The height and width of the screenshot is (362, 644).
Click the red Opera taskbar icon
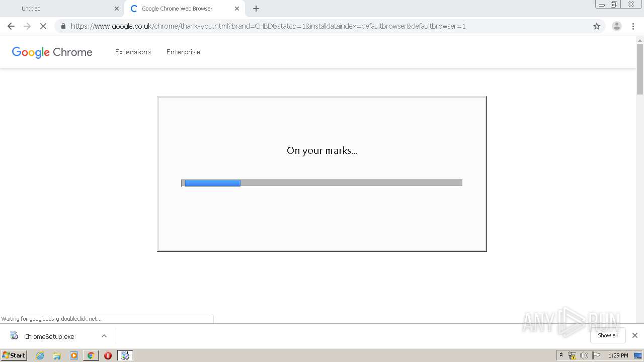click(108, 355)
